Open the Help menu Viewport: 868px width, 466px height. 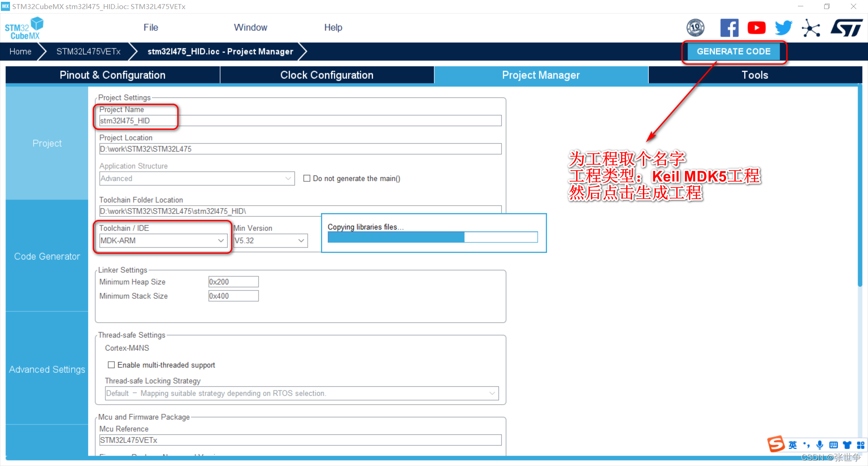(333, 28)
